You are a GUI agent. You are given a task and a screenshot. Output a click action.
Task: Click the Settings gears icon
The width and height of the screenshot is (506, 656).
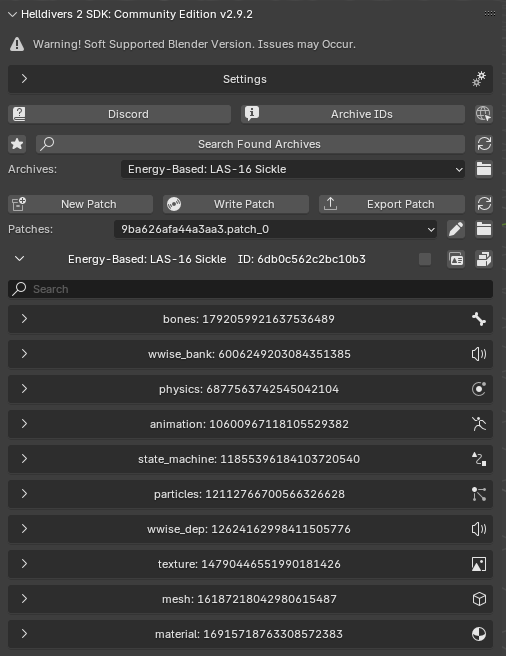pos(479,79)
